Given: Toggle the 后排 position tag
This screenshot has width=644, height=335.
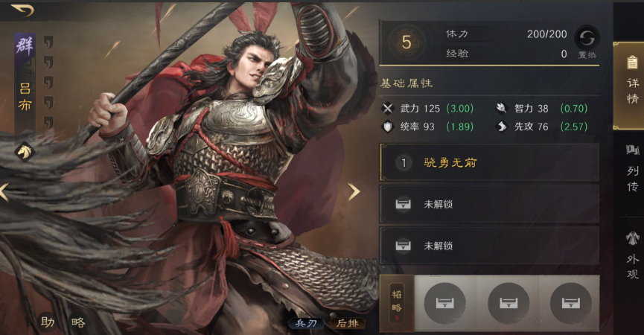Looking at the screenshot, I should click(348, 324).
